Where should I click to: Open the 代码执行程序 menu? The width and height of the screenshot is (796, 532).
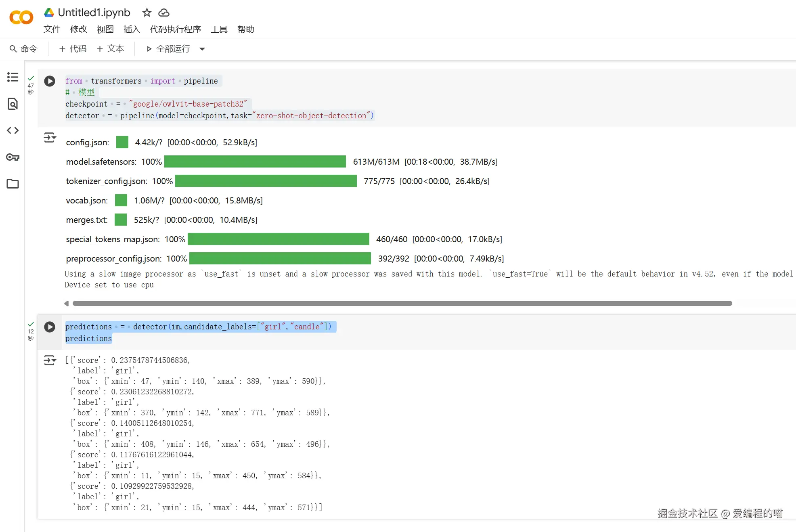(x=175, y=29)
